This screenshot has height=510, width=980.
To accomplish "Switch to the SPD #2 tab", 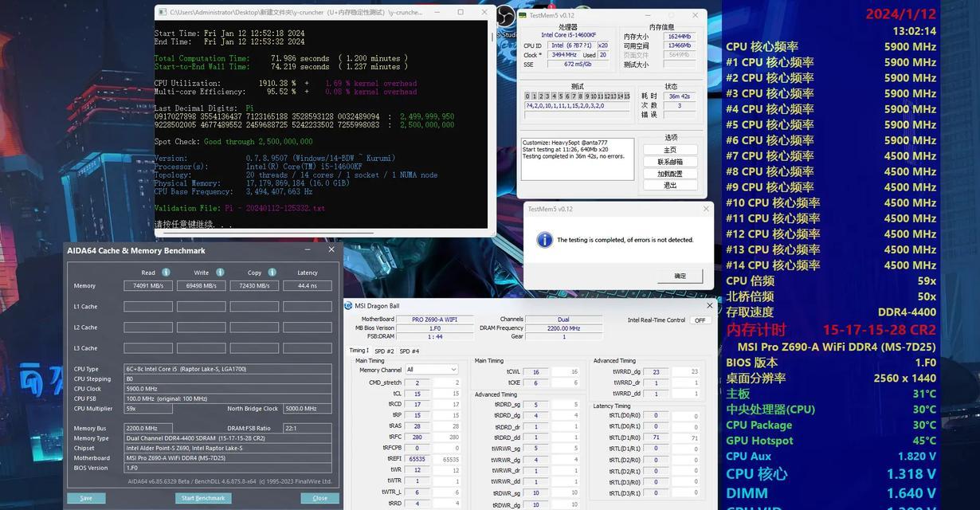I will tap(384, 351).
